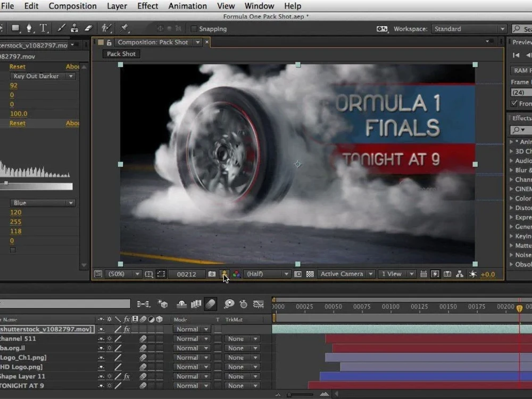Open the Show Channel RGB circles icon
The image size is (532, 399).
tap(237, 274)
